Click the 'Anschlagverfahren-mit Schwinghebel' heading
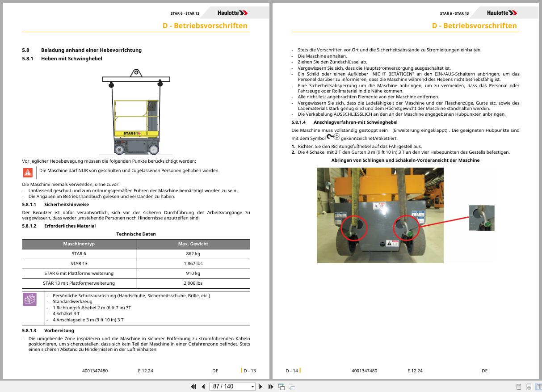The height and width of the screenshot is (392, 542). [356, 122]
